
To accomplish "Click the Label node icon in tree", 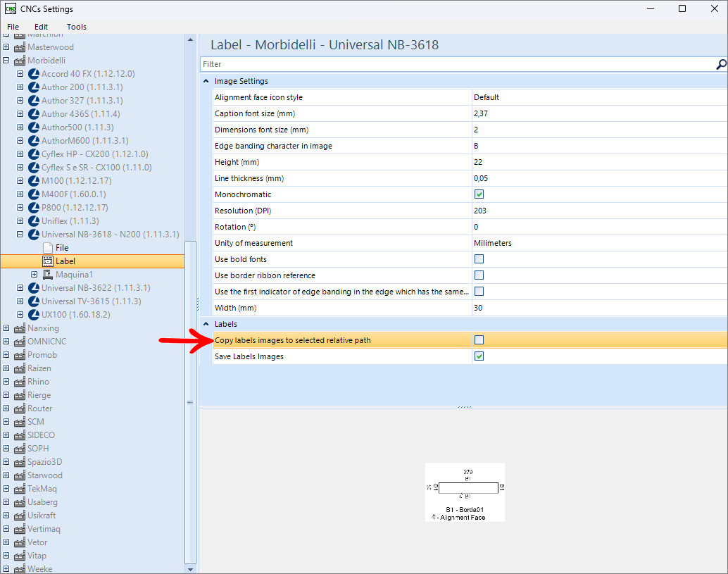I will pos(48,261).
